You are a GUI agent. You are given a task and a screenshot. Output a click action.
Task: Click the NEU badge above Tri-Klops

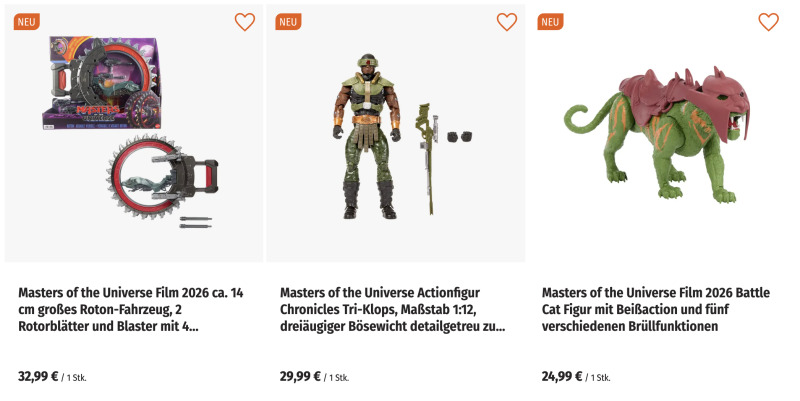288,22
